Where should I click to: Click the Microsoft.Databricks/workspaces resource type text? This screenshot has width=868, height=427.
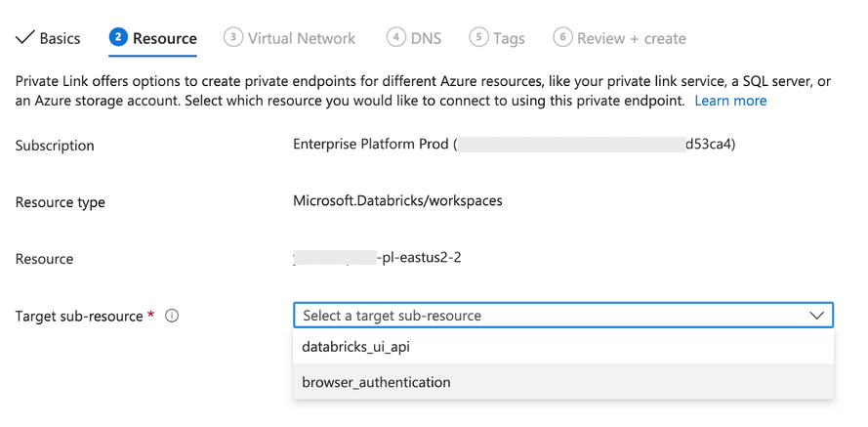pyautogui.click(x=397, y=201)
